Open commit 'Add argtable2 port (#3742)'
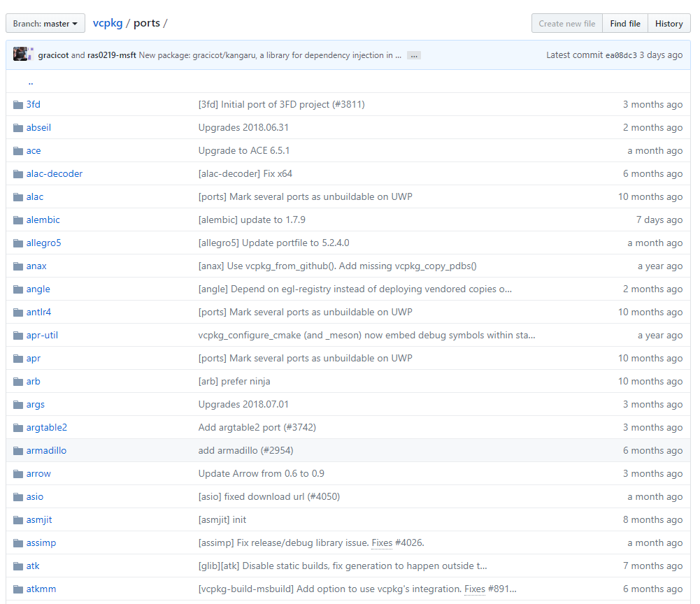This screenshot has width=700, height=604. 257,428
